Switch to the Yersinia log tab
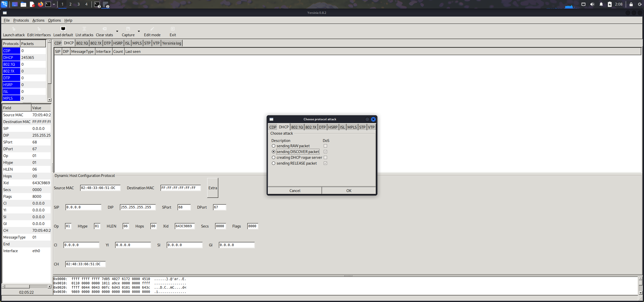This screenshot has width=644, height=302. (171, 43)
